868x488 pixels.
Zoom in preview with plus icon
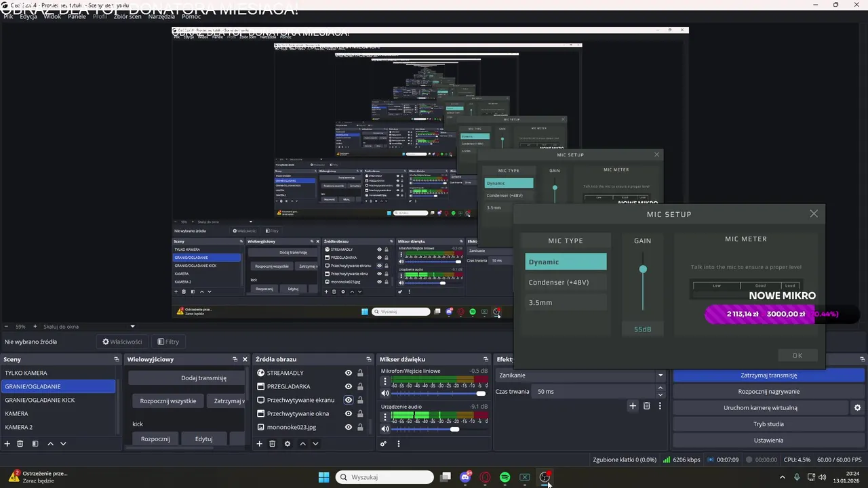[x=35, y=326]
